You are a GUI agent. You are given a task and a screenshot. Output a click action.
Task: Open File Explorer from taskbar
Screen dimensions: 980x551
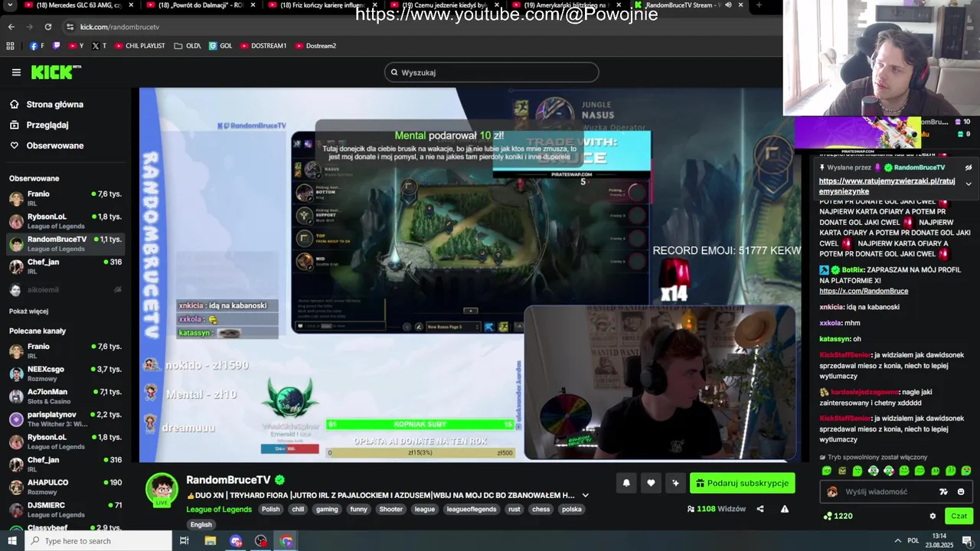pos(211,541)
